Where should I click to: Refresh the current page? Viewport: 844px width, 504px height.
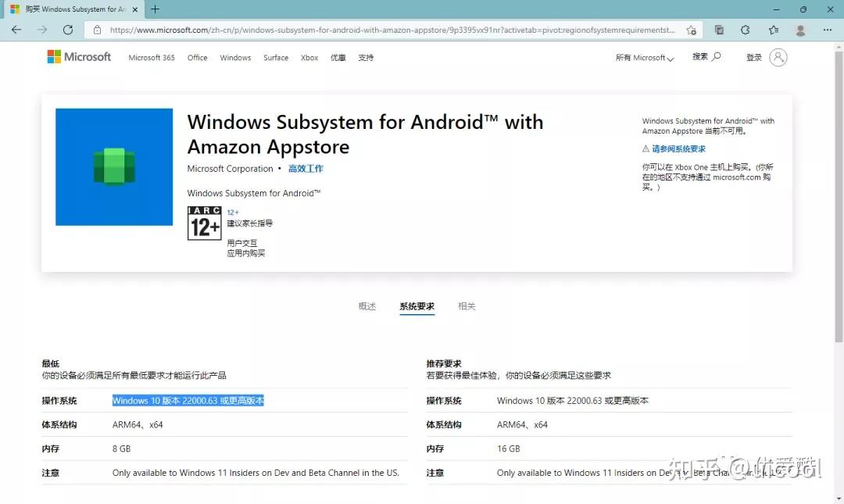coord(68,30)
